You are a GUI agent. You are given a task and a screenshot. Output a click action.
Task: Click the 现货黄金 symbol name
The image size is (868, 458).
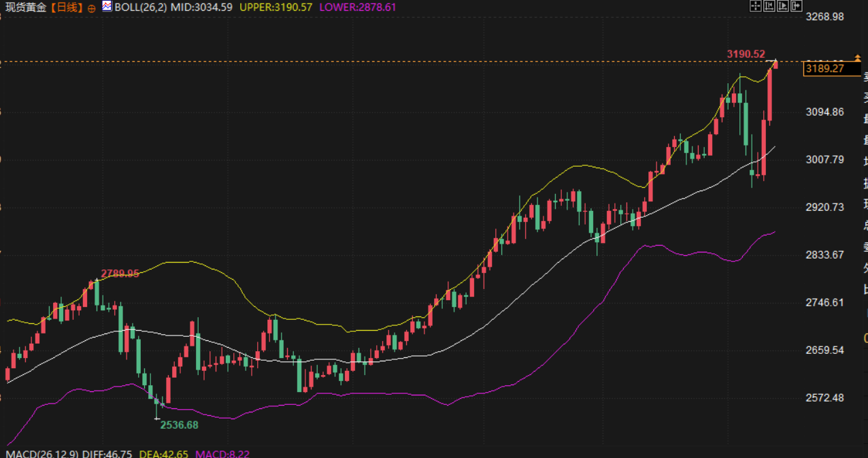point(27,7)
